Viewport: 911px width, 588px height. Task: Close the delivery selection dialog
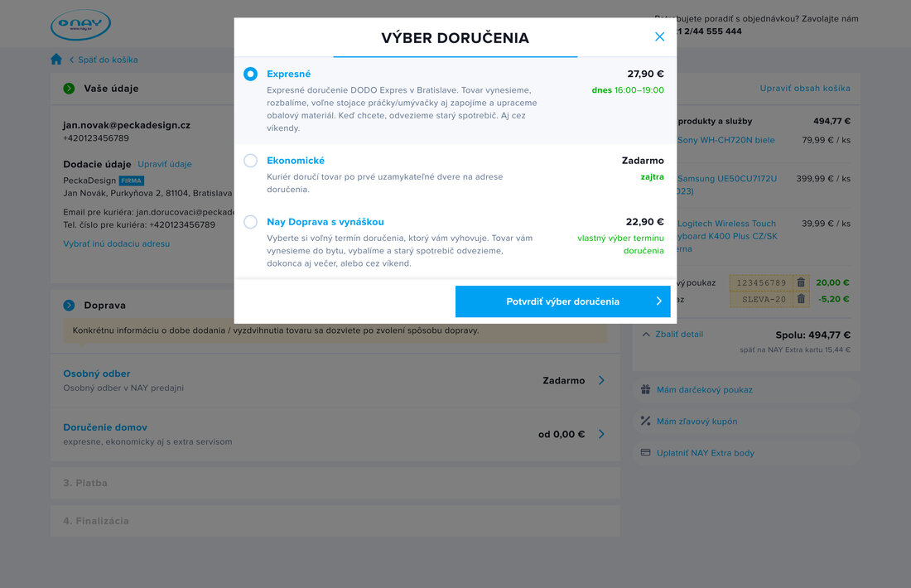[659, 36]
